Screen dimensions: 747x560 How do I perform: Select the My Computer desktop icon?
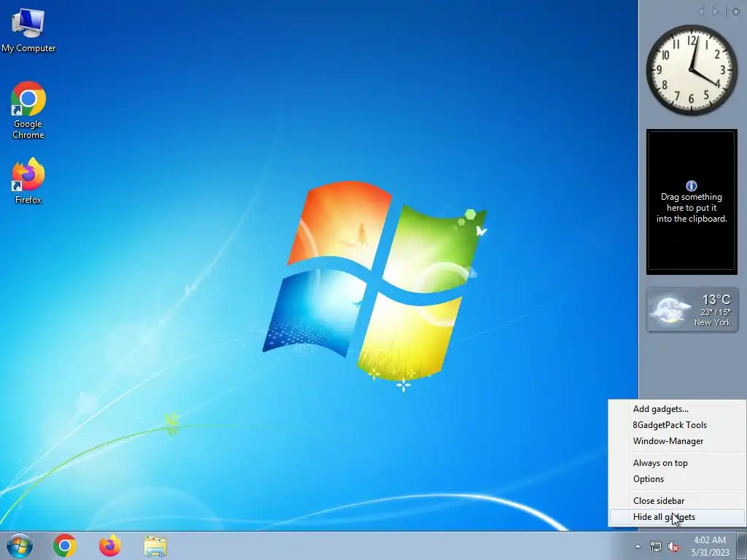click(x=28, y=29)
